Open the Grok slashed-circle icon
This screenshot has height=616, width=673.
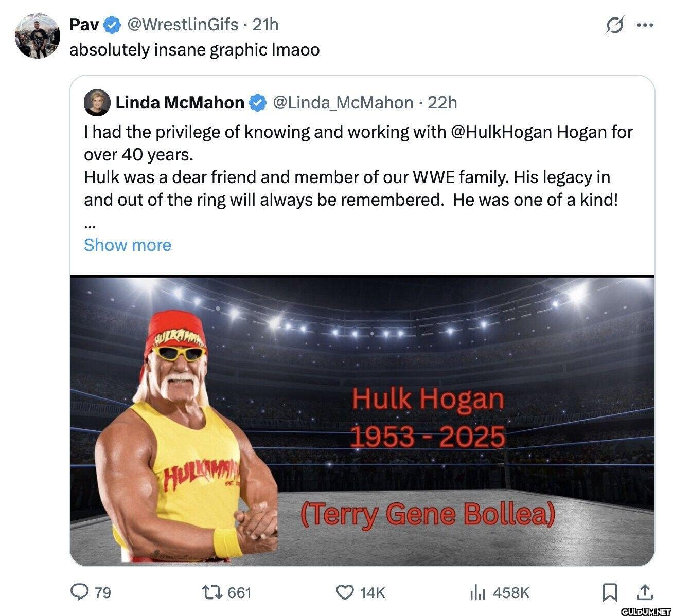click(615, 25)
